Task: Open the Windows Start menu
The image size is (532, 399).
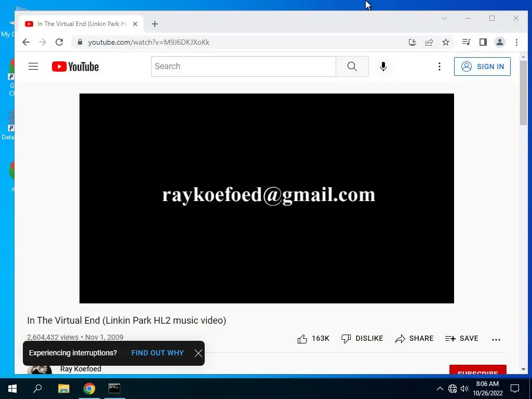Action: click(x=12, y=389)
